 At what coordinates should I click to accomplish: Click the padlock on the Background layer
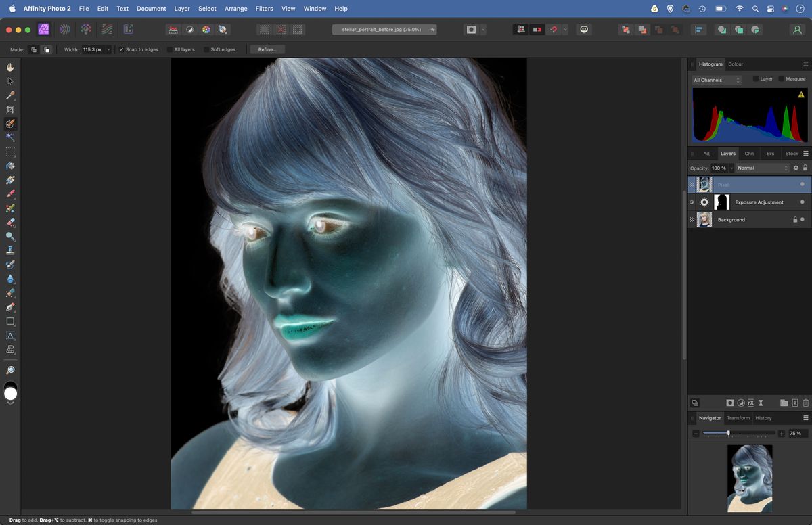[795, 219]
